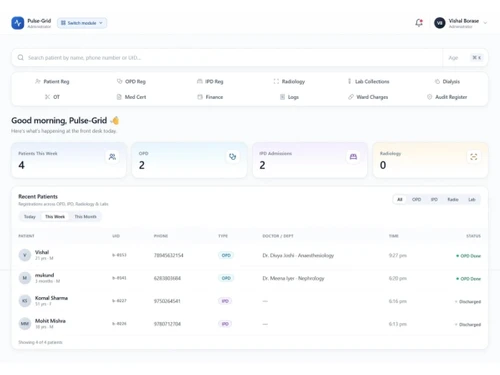Select the This Week time filter
This screenshot has width=500, height=375.
[x=55, y=217]
